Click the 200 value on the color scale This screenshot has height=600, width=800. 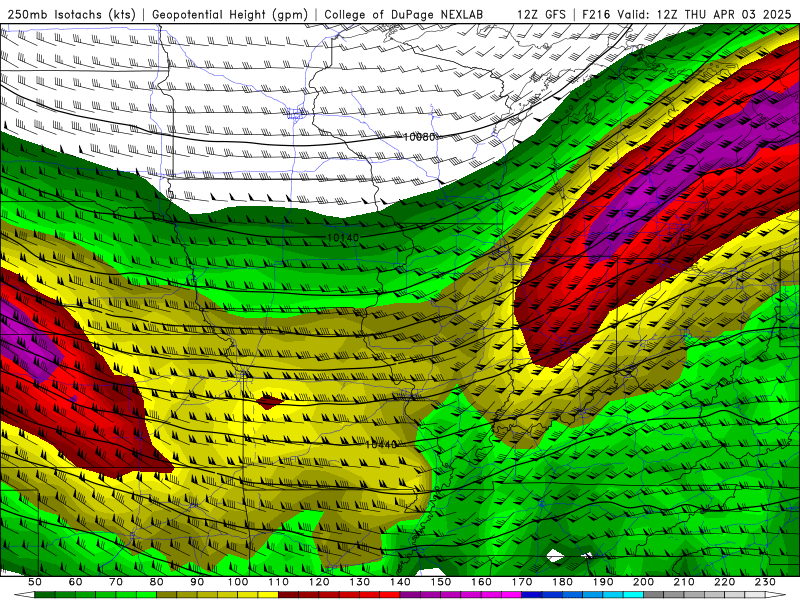(x=643, y=582)
